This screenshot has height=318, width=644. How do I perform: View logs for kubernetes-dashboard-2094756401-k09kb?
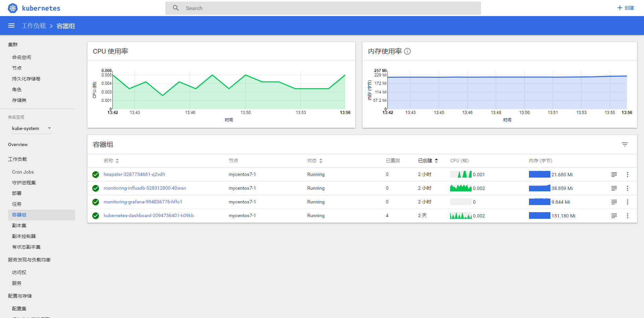(x=614, y=216)
